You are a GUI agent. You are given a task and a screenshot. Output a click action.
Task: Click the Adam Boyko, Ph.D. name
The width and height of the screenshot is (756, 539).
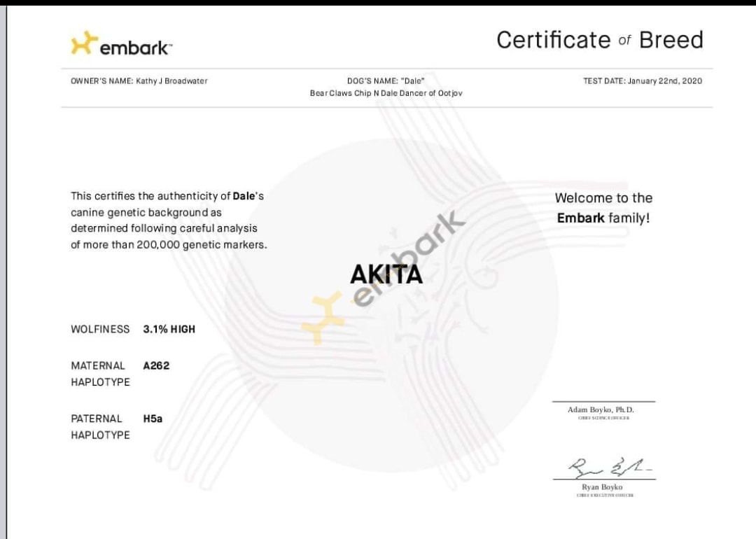point(601,409)
